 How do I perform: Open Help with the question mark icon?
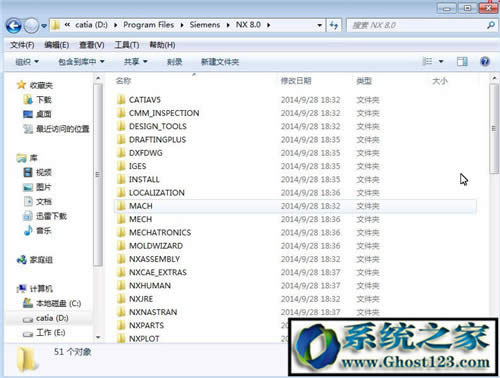click(485, 61)
